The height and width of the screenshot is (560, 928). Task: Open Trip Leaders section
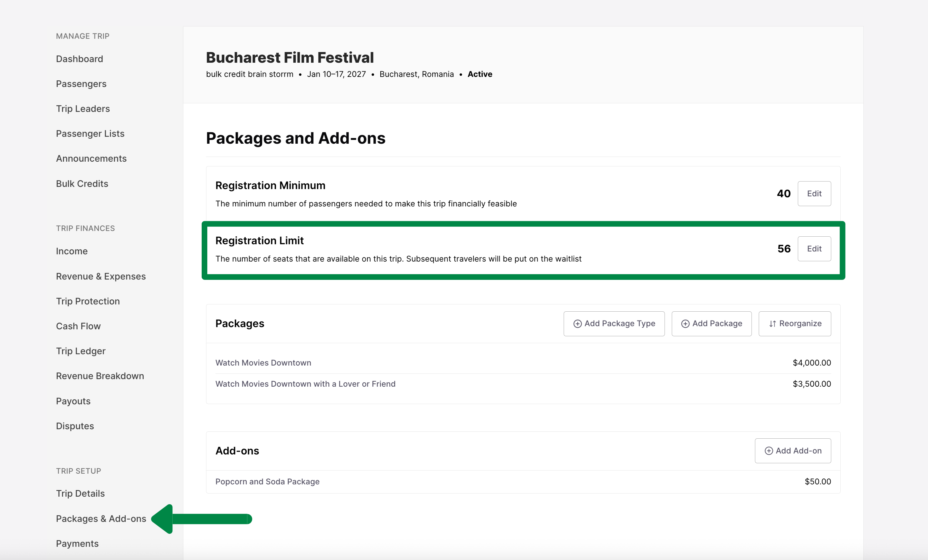pyautogui.click(x=83, y=108)
